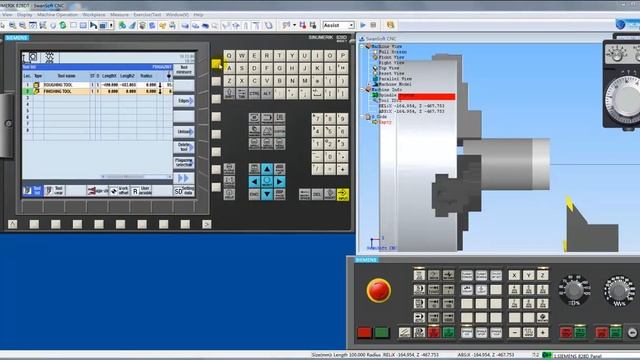Click the minus jog direction key
Image resolution: width=640 pixels, height=360 pixels.
point(514,333)
